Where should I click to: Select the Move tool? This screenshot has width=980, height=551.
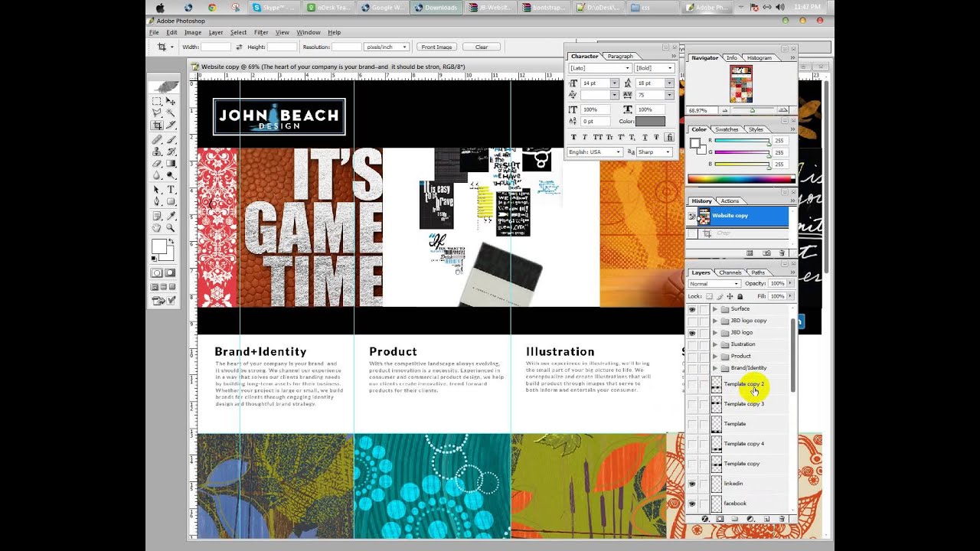pos(171,101)
